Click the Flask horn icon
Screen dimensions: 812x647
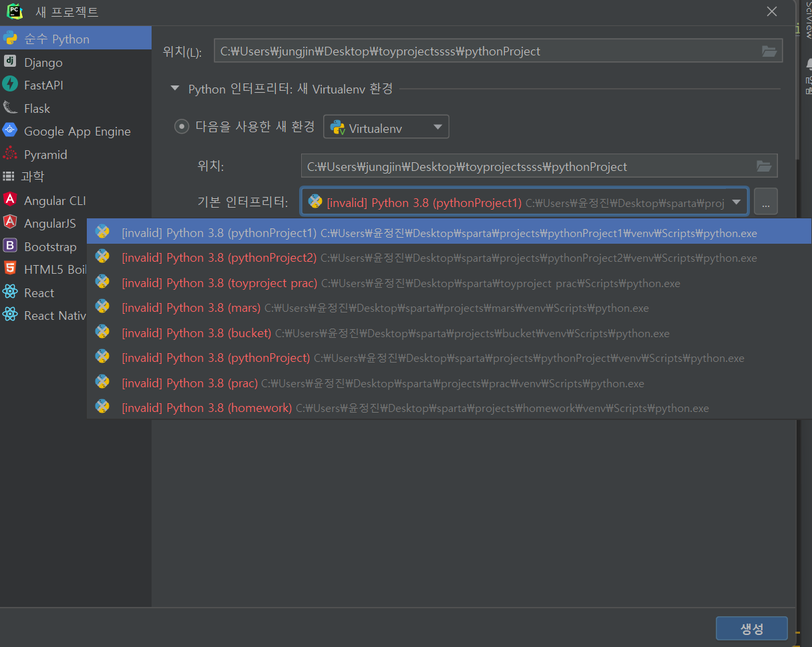pyautogui.click(x=9, y=107)
